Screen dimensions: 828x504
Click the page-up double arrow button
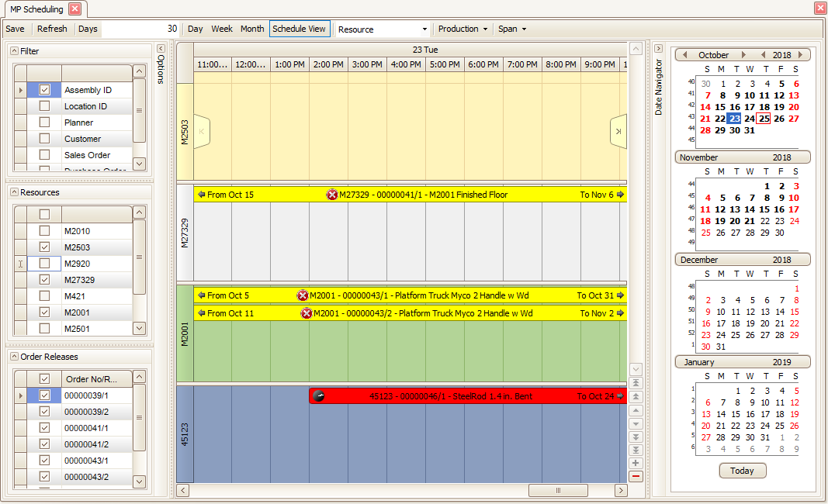pyautogui.click(x=636, y=397)
